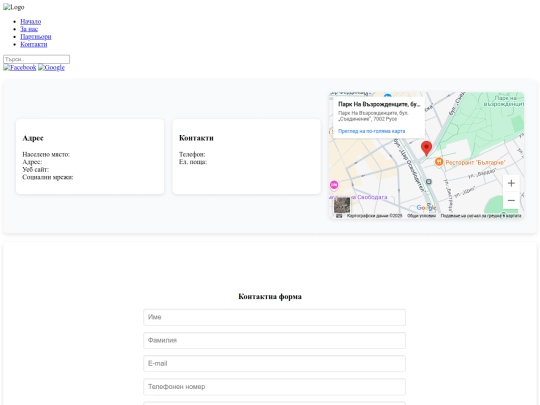Open the За нас navigation link
Image resolution: width=540 pixels, height=405 pixels.
pos(29,29)
